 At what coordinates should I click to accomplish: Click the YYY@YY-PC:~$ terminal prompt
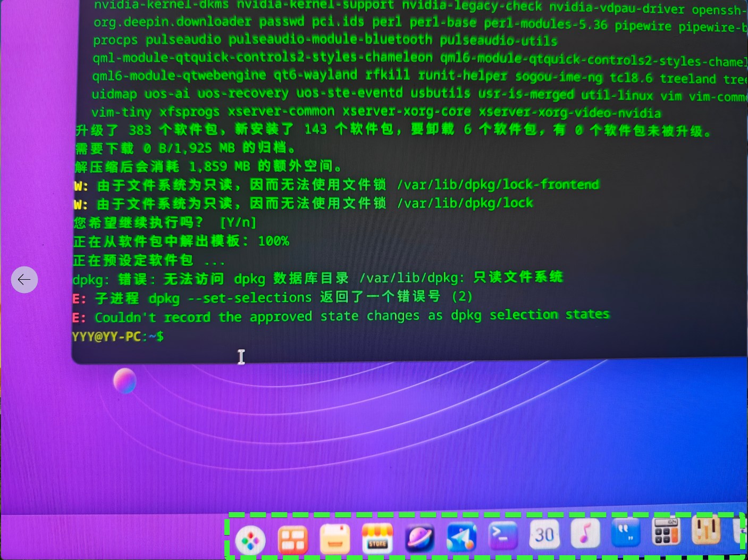tap(118, 337)
